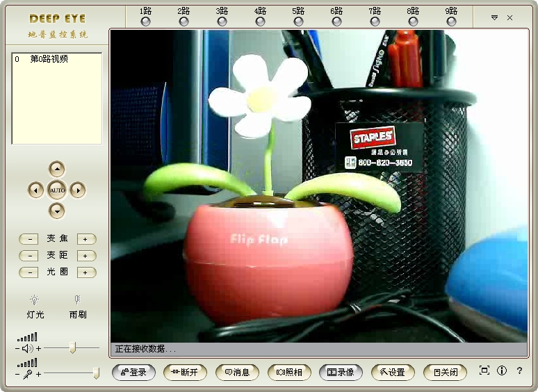Image resolution: width=538 pixels, height=392 pixels.
Task: Click the speaker volume slider handle
Action: tap(72, 348)
